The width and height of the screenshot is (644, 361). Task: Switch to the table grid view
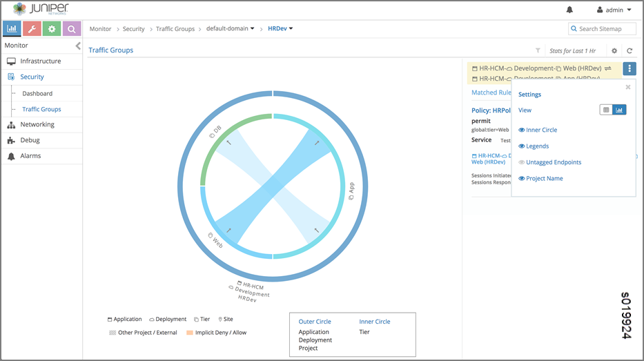(x=606, y=110)
